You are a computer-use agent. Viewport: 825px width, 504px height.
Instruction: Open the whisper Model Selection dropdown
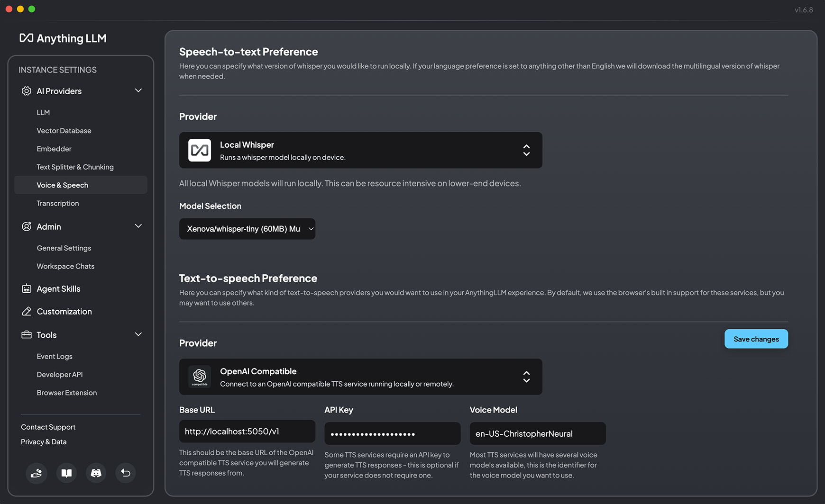pyautogui.click(x=247, y=229)
